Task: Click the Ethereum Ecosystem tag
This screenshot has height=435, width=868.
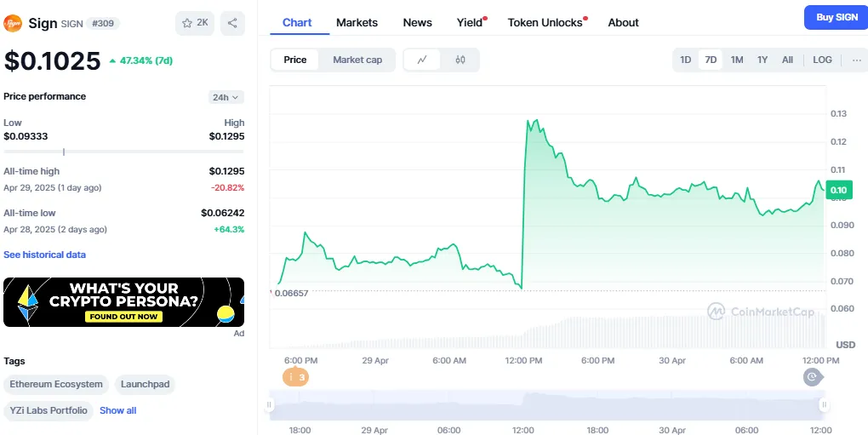Action: (56, 384)
